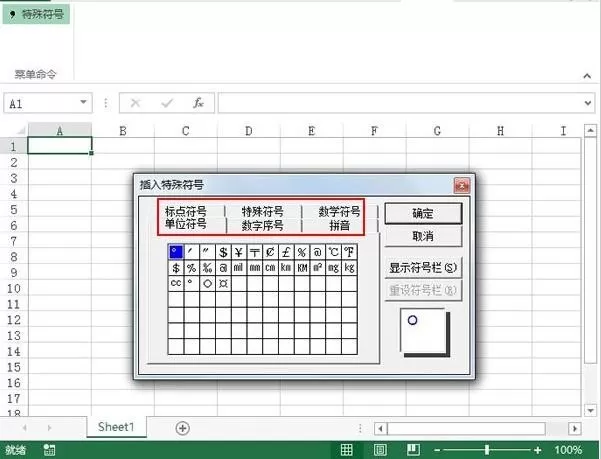This screenshot has height=459, width=601.
Task: Open the Sheet1 worksheet tab
Action: coord(116,427)
